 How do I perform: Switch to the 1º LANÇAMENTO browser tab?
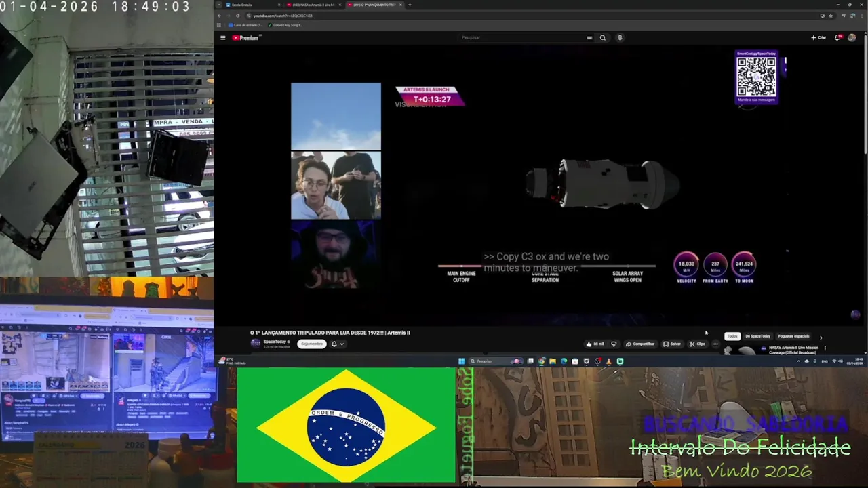[x=374, y=5]
